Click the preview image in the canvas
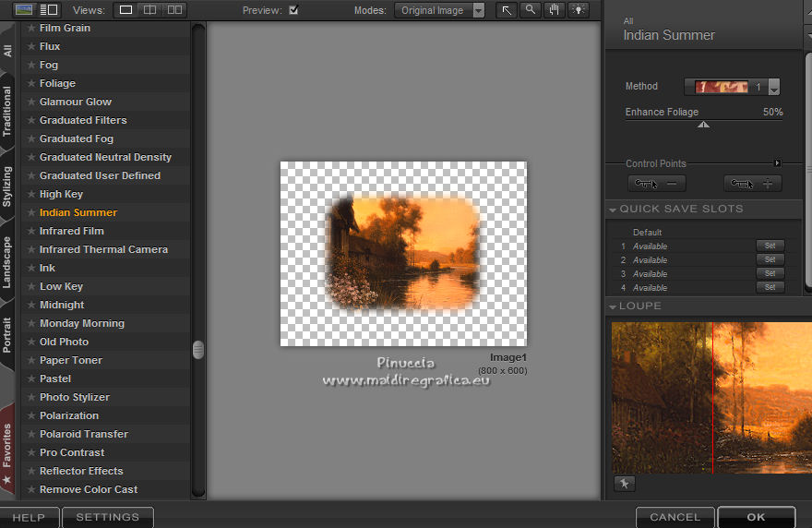The image size is (812, 528). pyautogui.click(x=403, y=253)
